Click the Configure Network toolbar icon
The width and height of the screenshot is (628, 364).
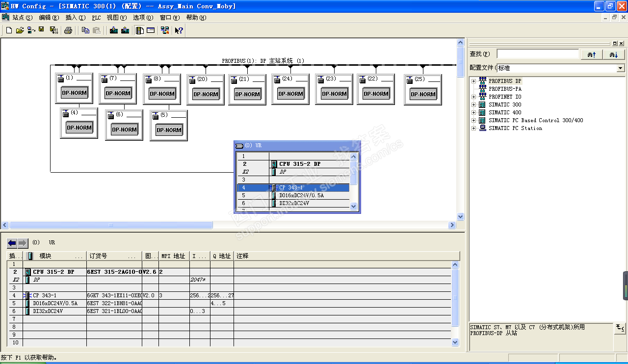(x=165, y=30)
